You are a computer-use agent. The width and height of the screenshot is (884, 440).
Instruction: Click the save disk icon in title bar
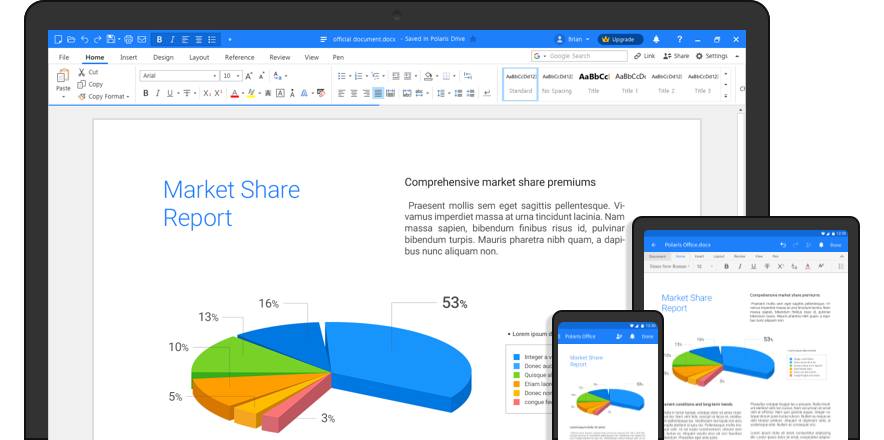[x=110, y=39]
